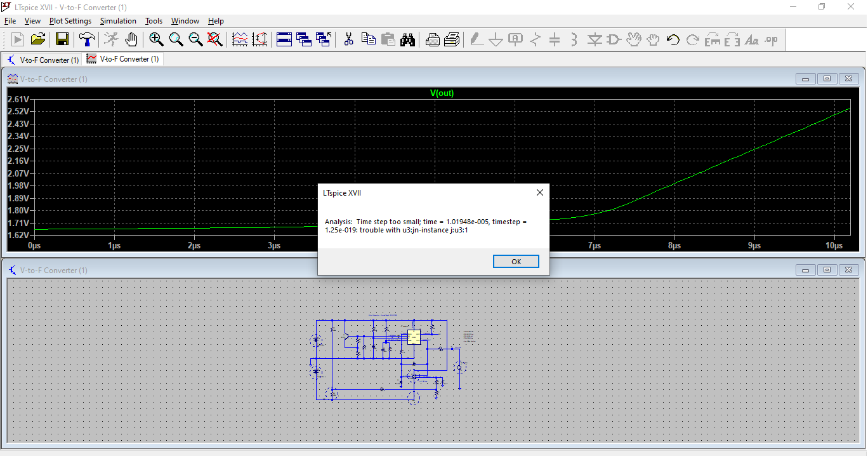Screen dimensions: 868x456
Task: Open the Tools menu
Action: 154,21
